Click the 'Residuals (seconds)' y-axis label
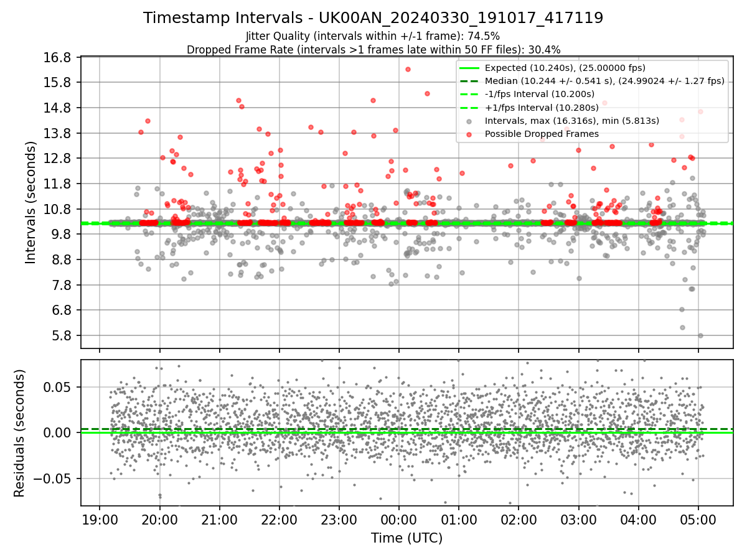 (19, 433)
